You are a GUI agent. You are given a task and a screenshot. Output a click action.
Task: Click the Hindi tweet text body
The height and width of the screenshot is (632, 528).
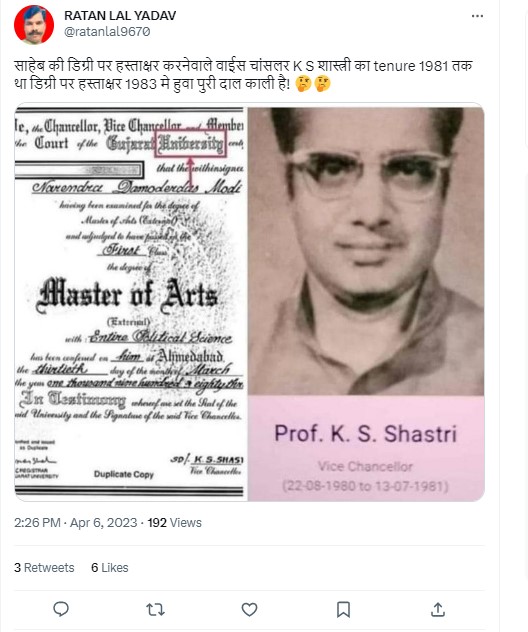(x=243, y=75)
